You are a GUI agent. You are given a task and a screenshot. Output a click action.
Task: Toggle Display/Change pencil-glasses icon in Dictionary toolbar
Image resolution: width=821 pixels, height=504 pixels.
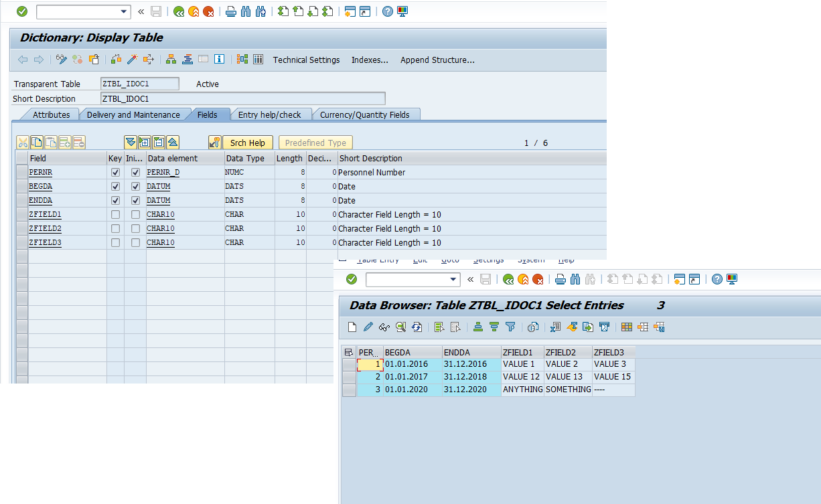(62, 60)
